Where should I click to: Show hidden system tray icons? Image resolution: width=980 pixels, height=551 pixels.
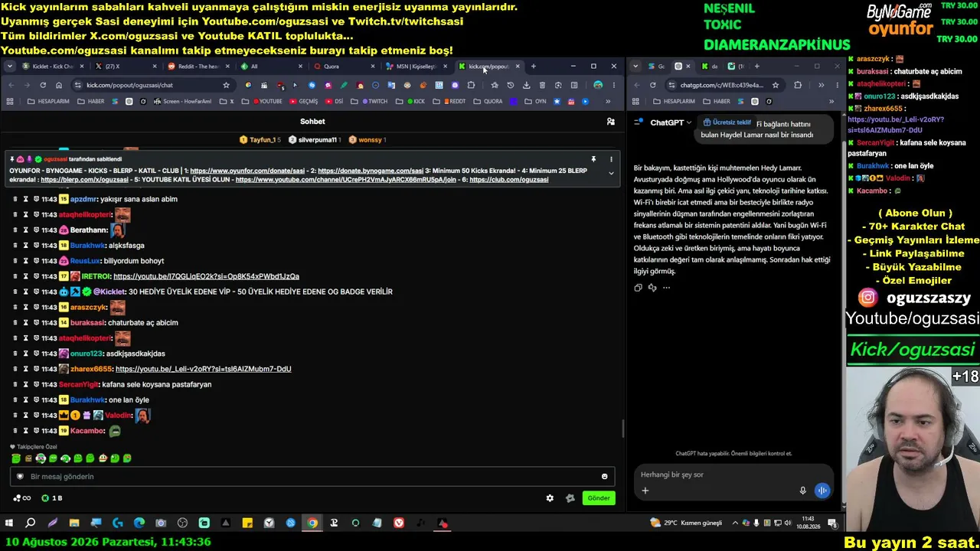735,523
